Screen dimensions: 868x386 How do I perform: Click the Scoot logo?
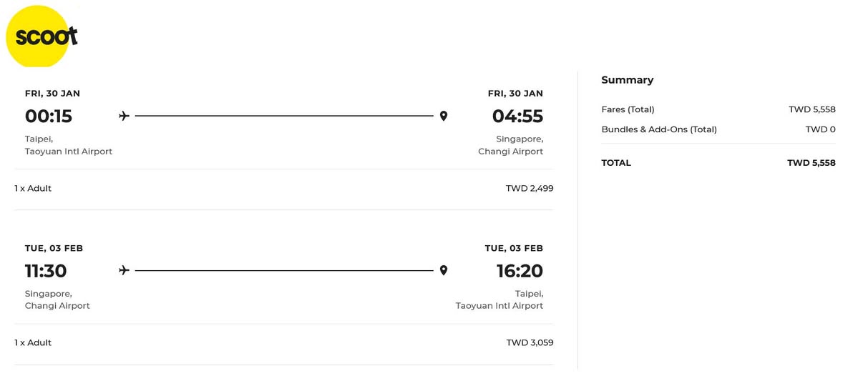tap(42, 36)
